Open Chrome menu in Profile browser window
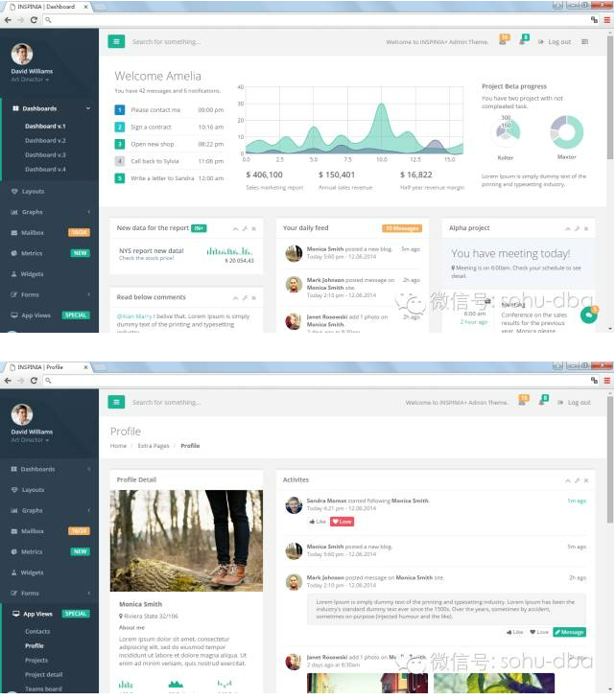Screen dimensions: 616x700 coord(607,381)
